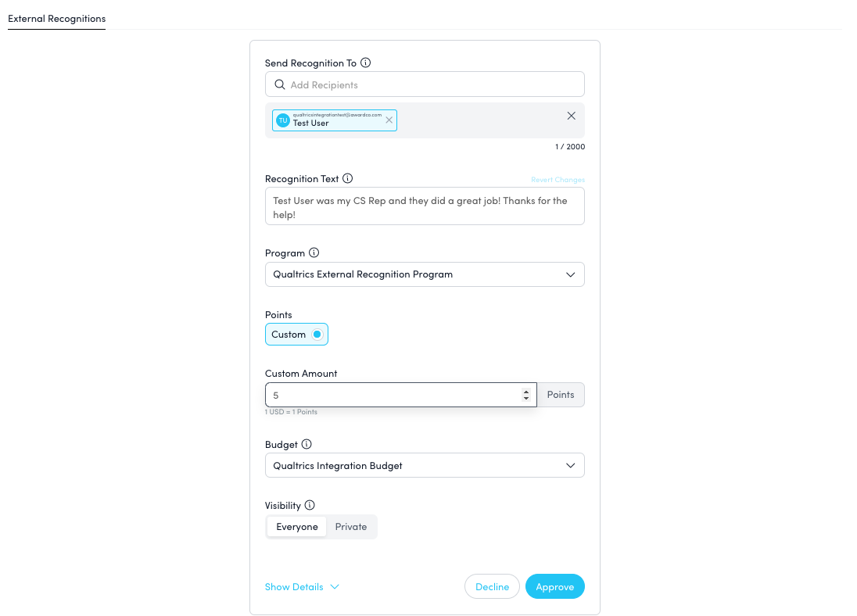Image resolution: width=857 pixels, height=616 pixels.
Task: Open the Budget dropdown
Action: tap(425, 466)
